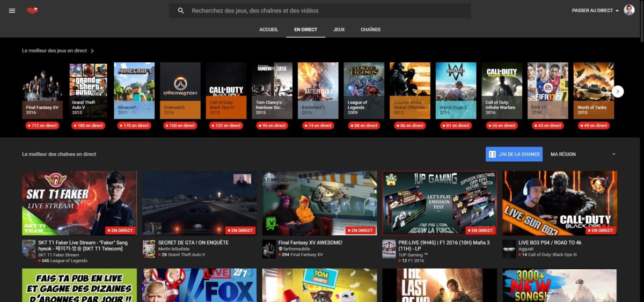Open the Overwatch game card
644x302 pixels.
pos(180,91)
